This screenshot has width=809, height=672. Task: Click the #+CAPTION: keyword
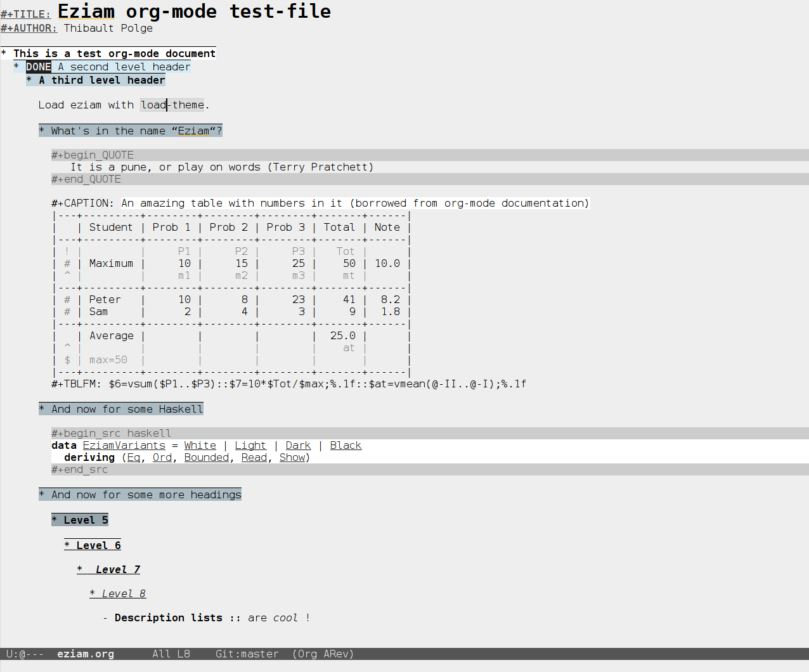click(83, 204)
